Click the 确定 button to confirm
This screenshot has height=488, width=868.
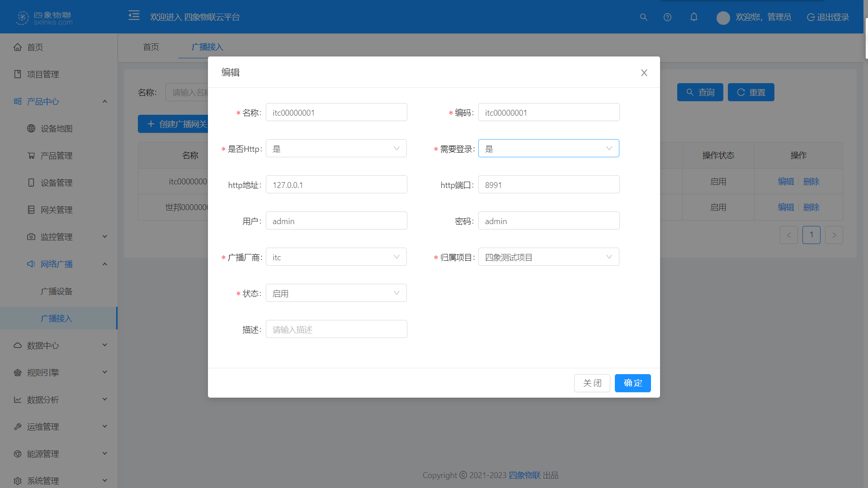point(632,383)
